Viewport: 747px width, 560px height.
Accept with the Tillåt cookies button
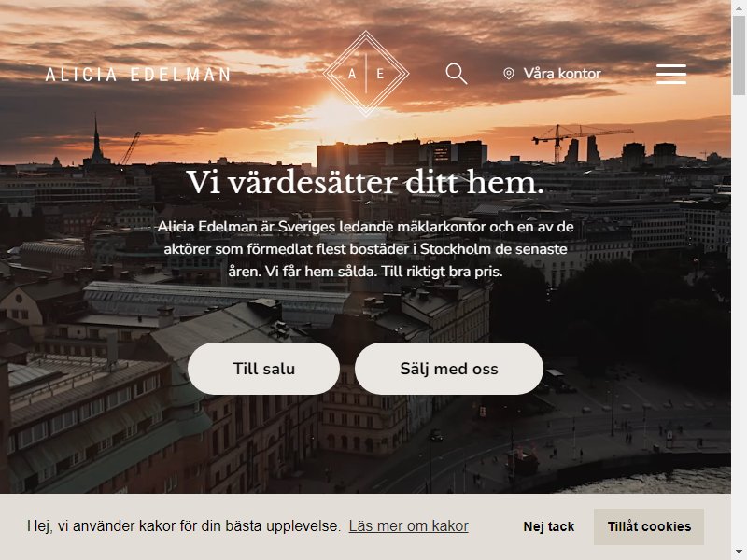649,526
